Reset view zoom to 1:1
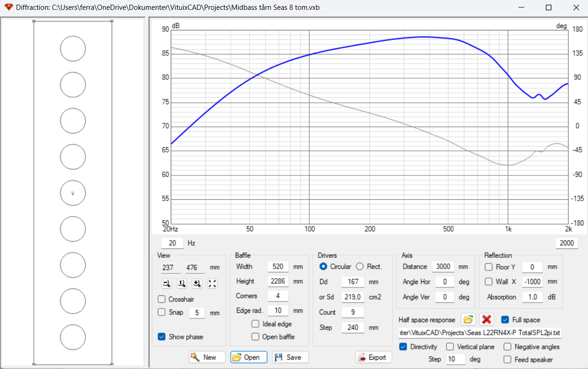 [x=181, y=283]
